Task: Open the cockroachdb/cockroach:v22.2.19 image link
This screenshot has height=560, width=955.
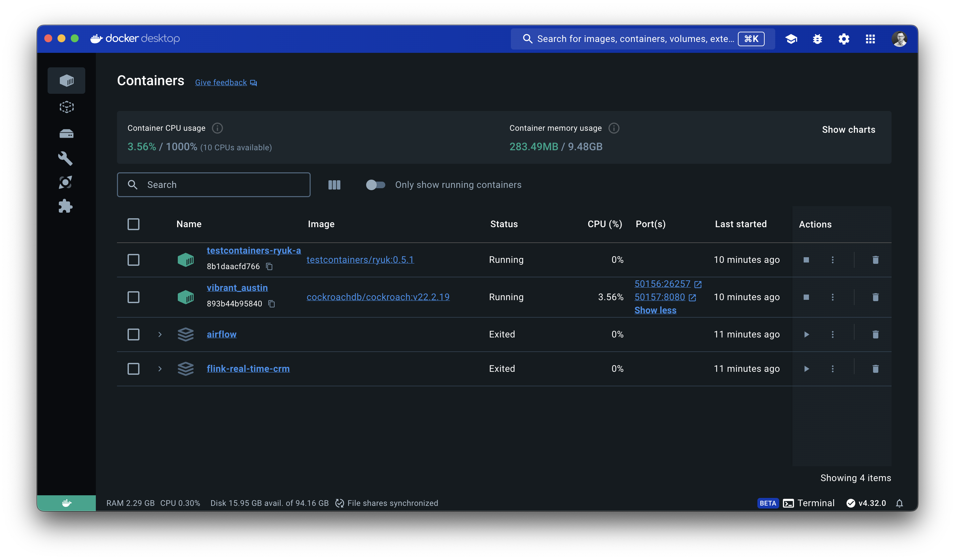Action: click(378, 297)
